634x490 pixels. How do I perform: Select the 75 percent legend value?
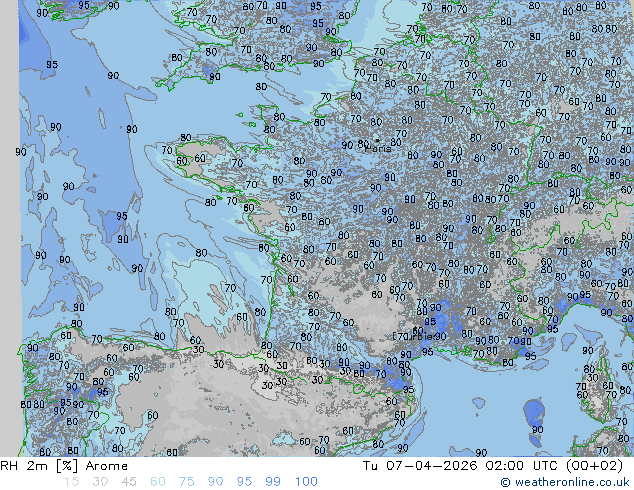tap(186, 482)
